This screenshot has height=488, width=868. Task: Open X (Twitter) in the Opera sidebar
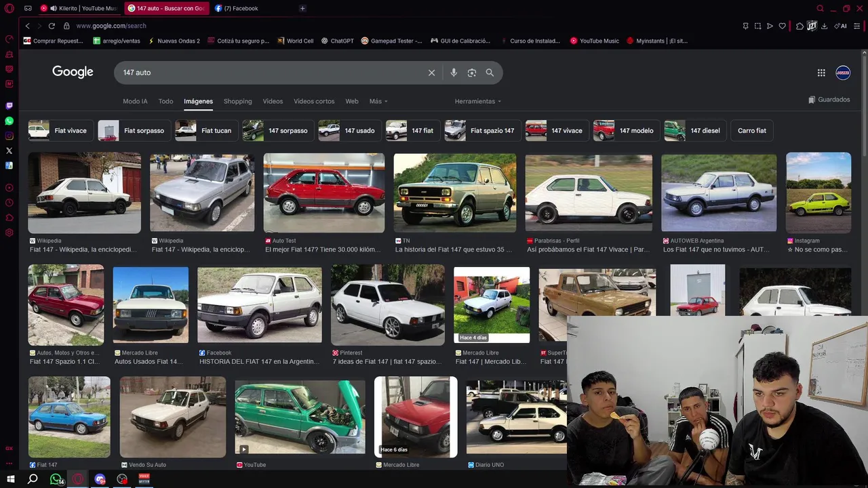pyautogui.click(x=9, y=150)
